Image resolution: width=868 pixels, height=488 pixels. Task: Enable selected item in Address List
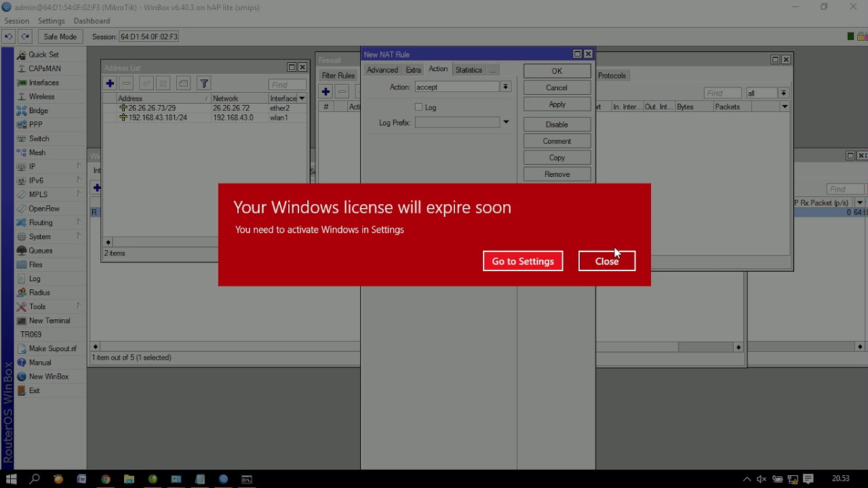point(146,83)
